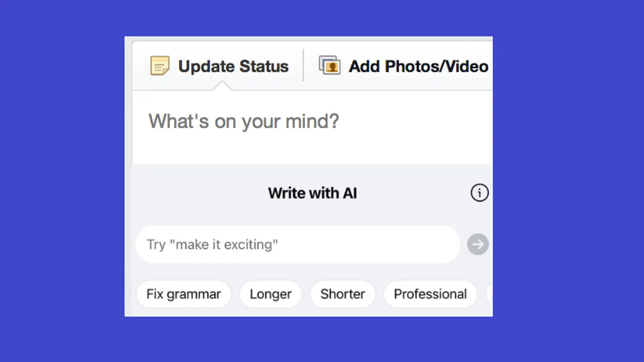Click the Add Photos/Video picture stack icon
This screenshot has width=644, height=362.
[x=330, y=65]
